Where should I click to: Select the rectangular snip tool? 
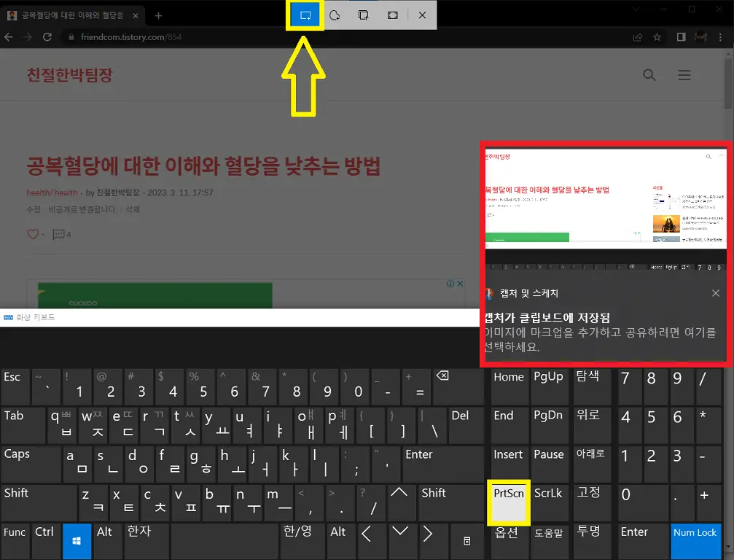tap(305, 15)
